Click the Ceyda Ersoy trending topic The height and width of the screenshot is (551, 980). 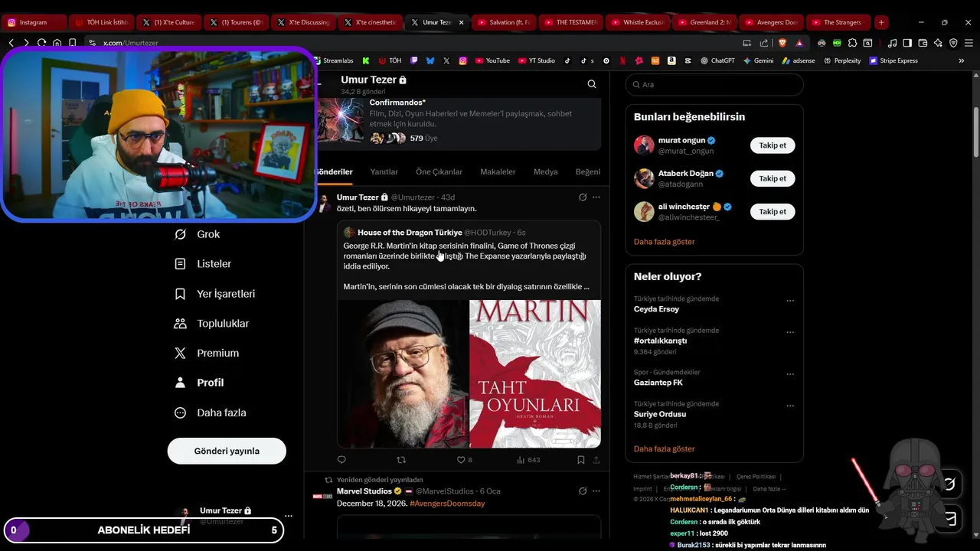pos(656,309)
